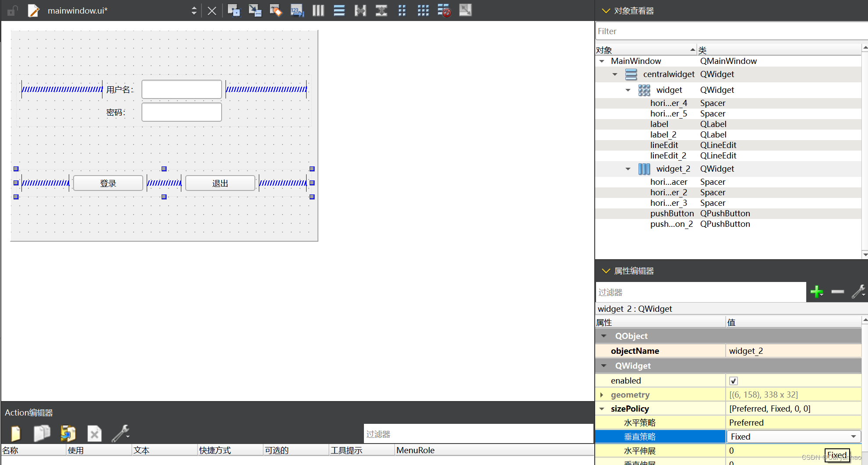Select push...on_2 in the object tree

[728, 224]
